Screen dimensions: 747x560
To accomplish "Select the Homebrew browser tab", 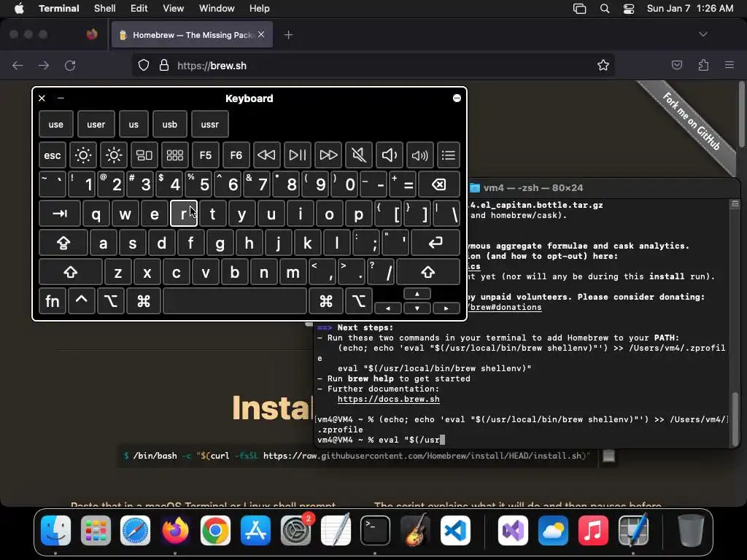I will (x=192, y=35).
